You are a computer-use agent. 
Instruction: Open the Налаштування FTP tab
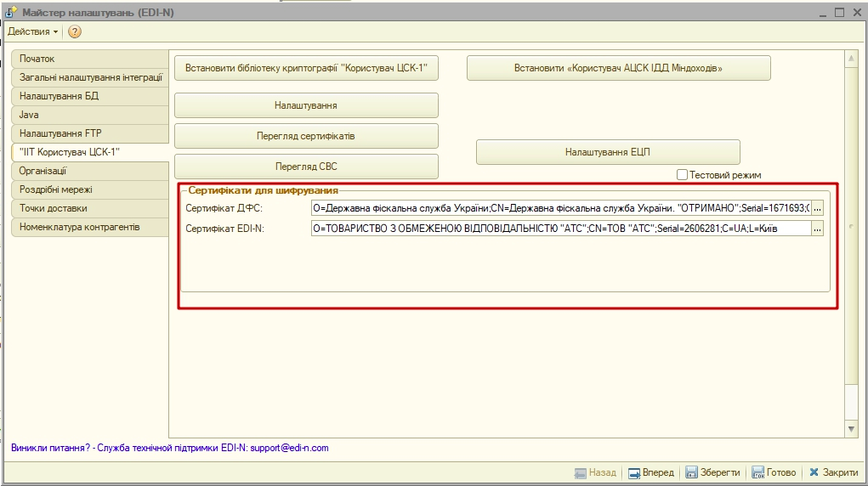click(89, 133)
